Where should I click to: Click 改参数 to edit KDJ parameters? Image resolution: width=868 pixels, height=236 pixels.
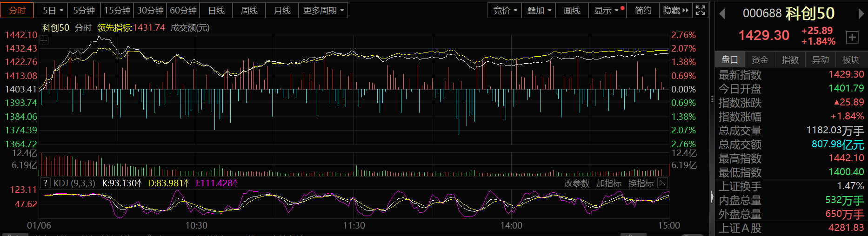point(576,184)
